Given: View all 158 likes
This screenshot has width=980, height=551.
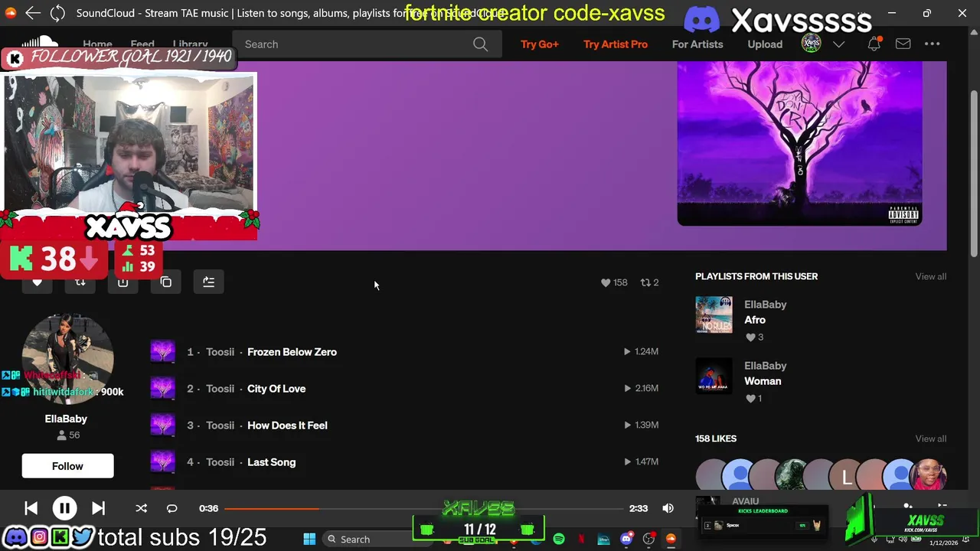Looking at the screenshot, I should tap(930, 439).
